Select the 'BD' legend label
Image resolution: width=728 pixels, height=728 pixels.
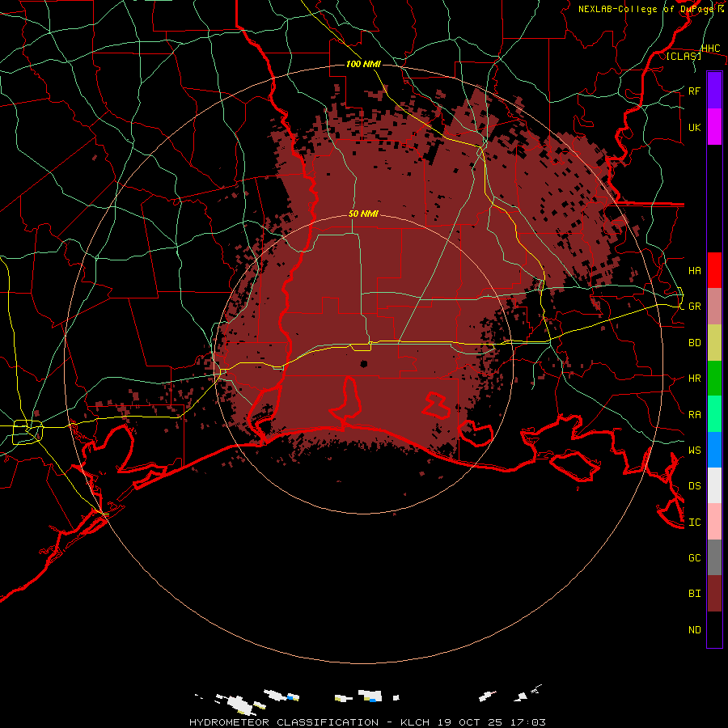(694, 343)
